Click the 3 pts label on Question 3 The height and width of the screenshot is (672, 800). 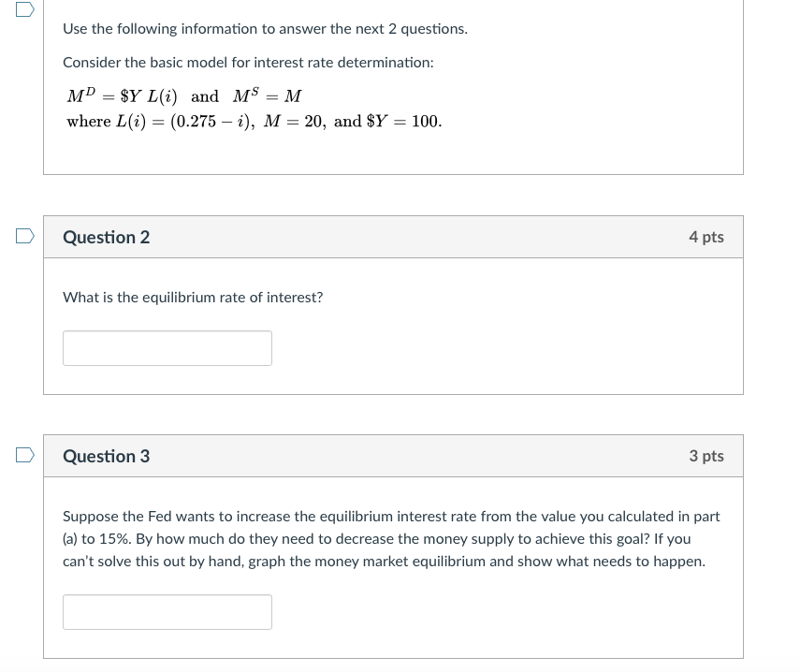pyautogui.click(x=706, y=456)
